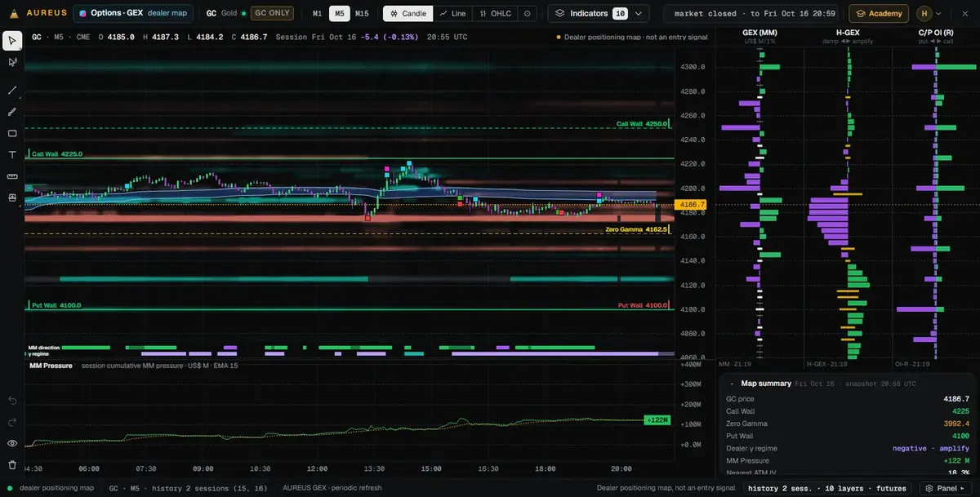This screenshot has height=497, width=980.
Task: Click the Put Wall value 4100 in summary
Action: click(960, 437)
